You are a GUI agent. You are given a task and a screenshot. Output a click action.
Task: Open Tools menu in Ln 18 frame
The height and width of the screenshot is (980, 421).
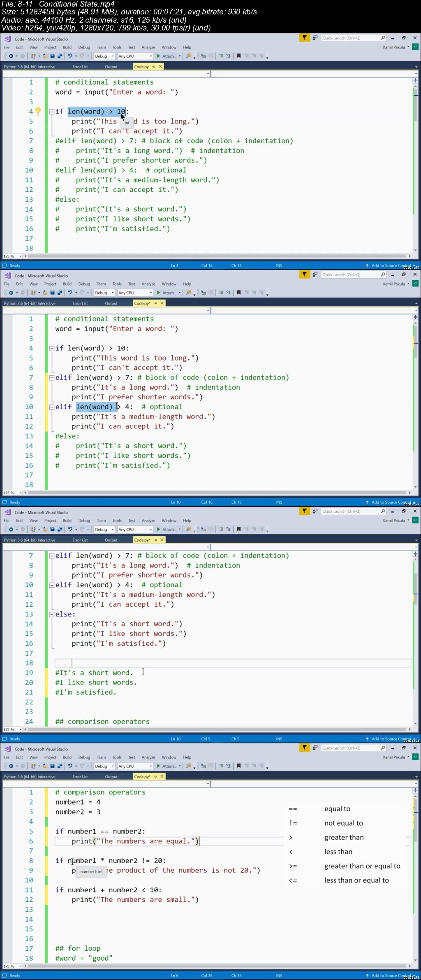click(117, 521)
